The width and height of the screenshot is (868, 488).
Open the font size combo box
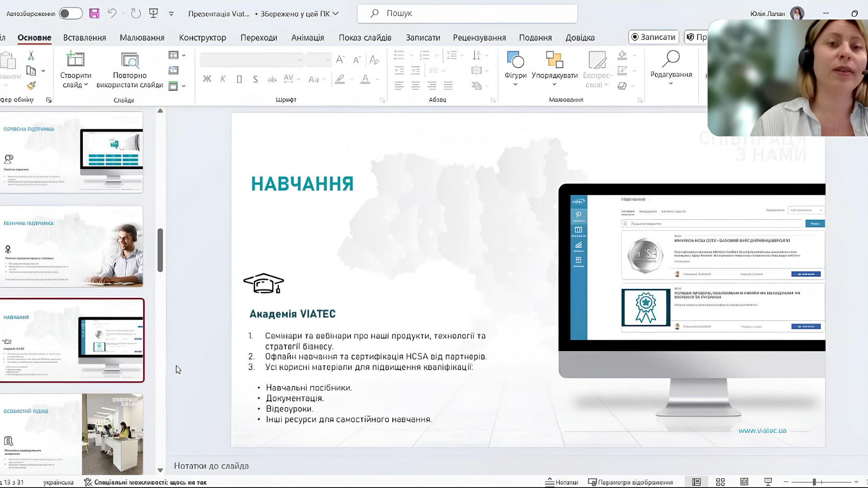click(x=318, y=60)
